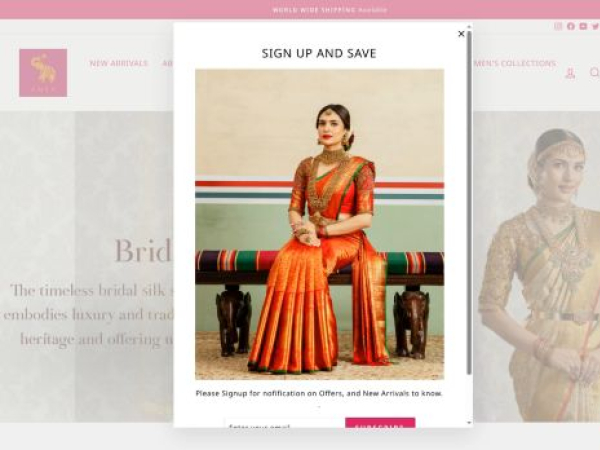This screenshot has width=600, height=450.
Task: Click the saree model image in popup
Action: (320, 224)
